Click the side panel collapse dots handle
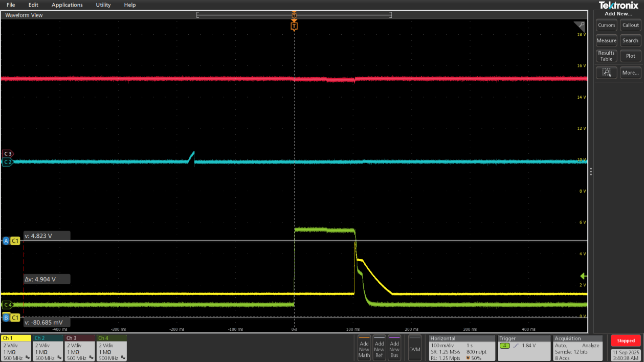This screenshot has width=644, height=362. pyautogui.click(x=591, y=171)
